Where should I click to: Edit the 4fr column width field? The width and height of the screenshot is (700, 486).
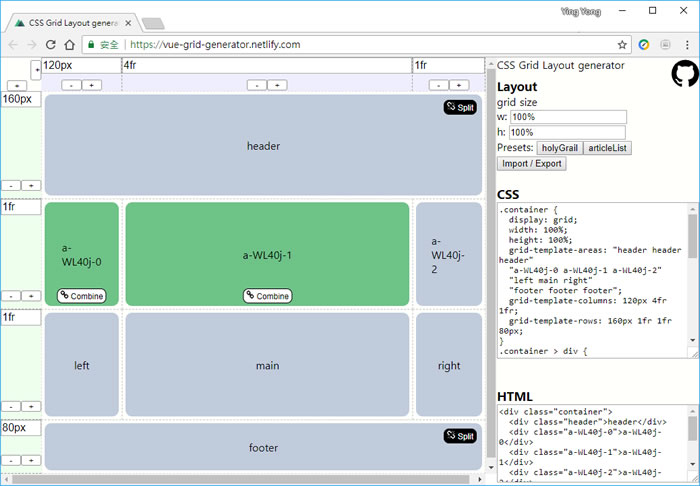pos(267,66)
